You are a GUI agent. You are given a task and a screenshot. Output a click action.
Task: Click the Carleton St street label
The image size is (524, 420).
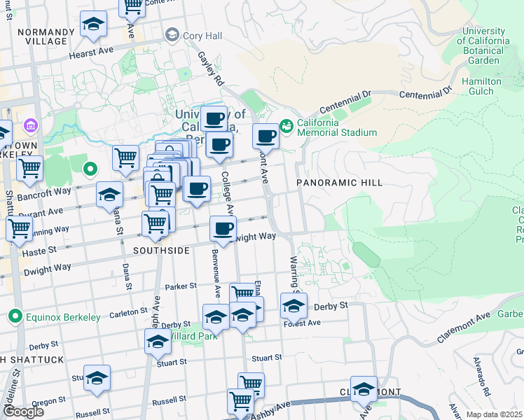128,313
